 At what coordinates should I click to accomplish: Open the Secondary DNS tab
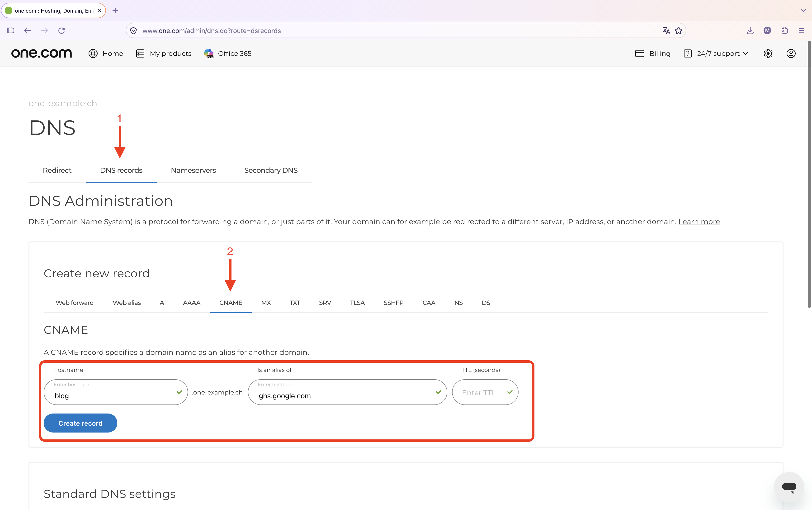tap(271, 170)
